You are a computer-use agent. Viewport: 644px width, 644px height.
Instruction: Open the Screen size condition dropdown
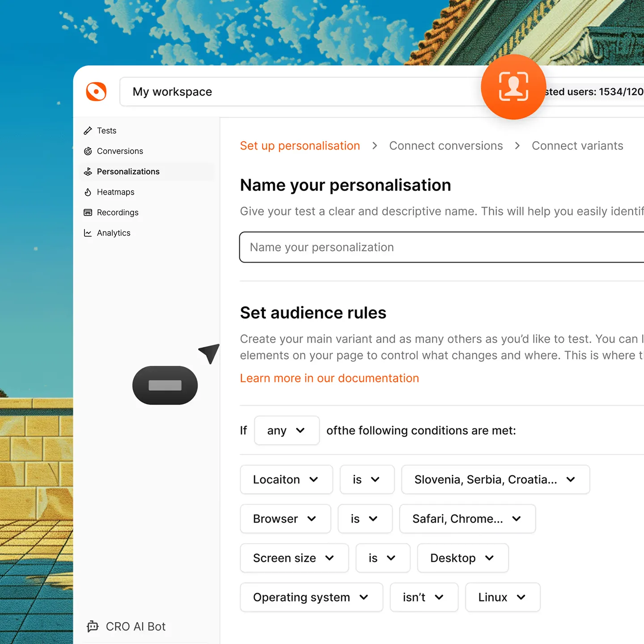pyautogui.click(x=294, y=558)
